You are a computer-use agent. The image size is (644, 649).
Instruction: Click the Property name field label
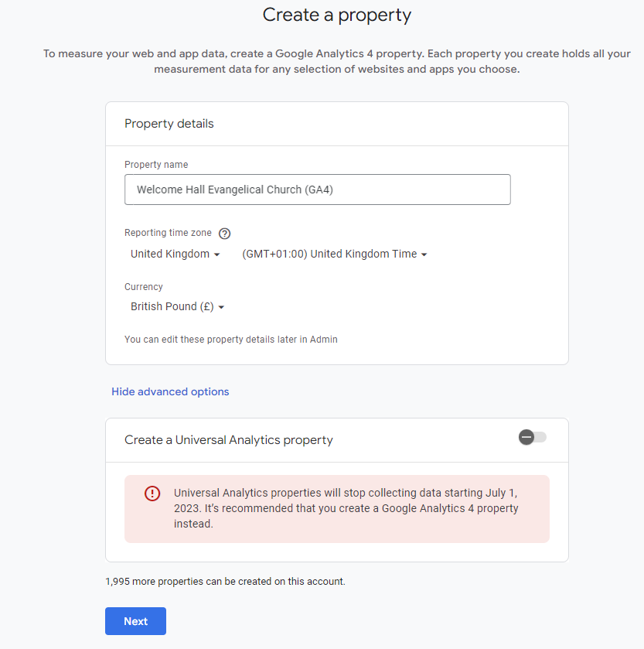[x=156, y=164]
